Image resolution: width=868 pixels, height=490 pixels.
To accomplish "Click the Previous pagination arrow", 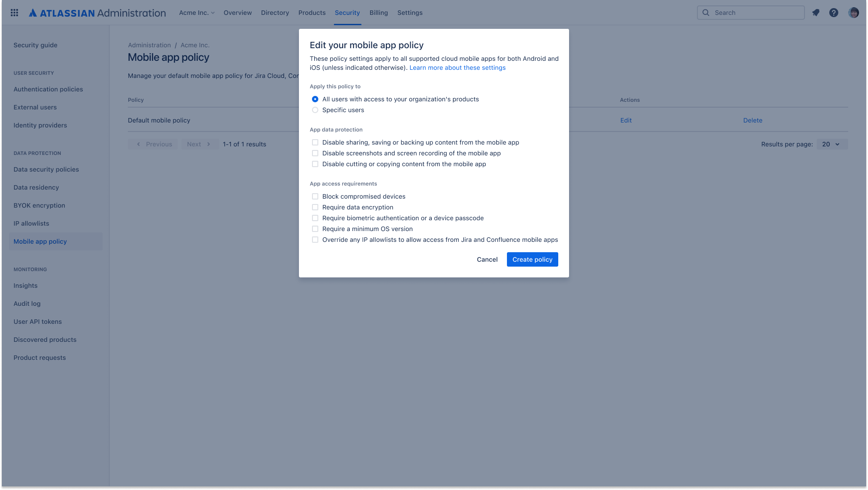I will click(x=139, y=144).
